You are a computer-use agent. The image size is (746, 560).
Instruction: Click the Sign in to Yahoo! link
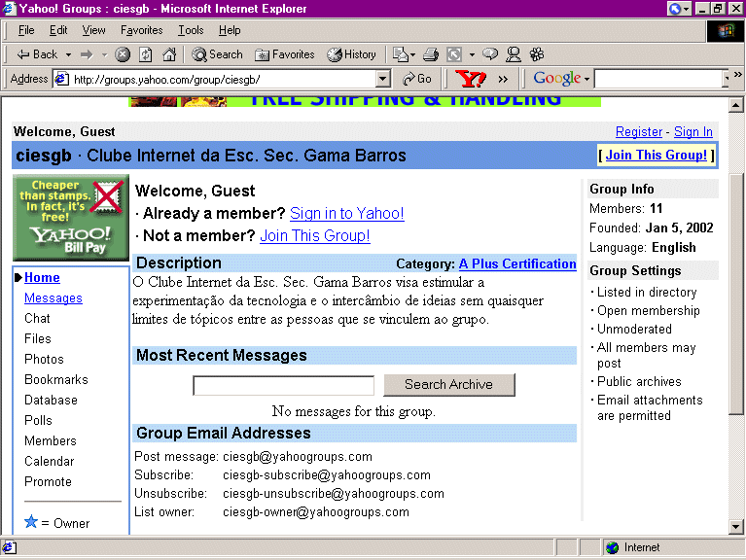[347, 214]
